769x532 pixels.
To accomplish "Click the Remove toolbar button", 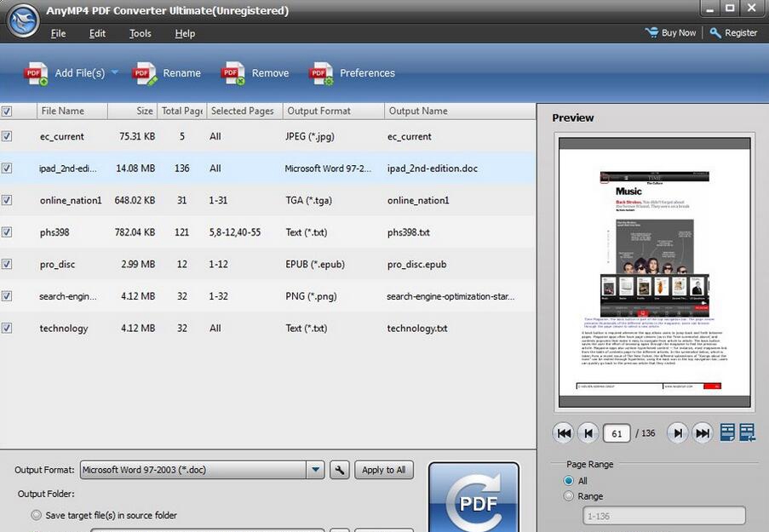I will [x=255, y=73].
